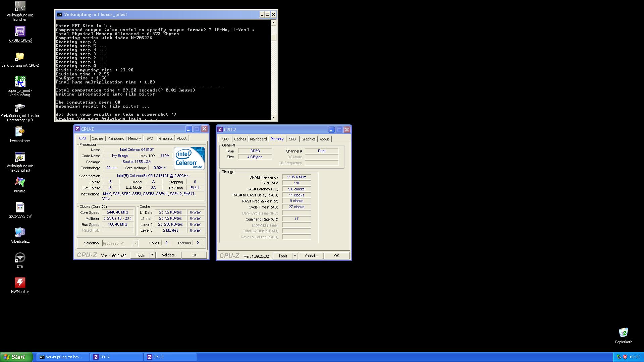Open Memory tab in left CPU-Z window

pyautogui.click(x=135, y=138)
